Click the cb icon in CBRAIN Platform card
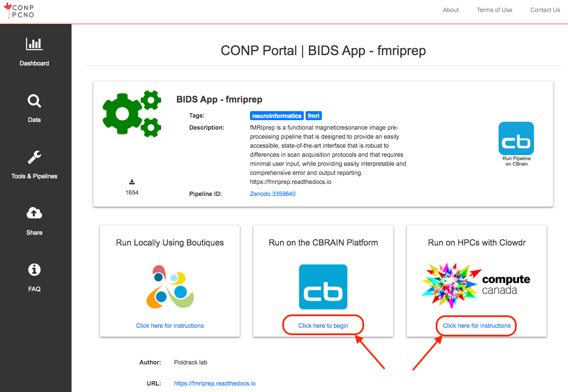 pyautogui.click(x=323, y=286)
